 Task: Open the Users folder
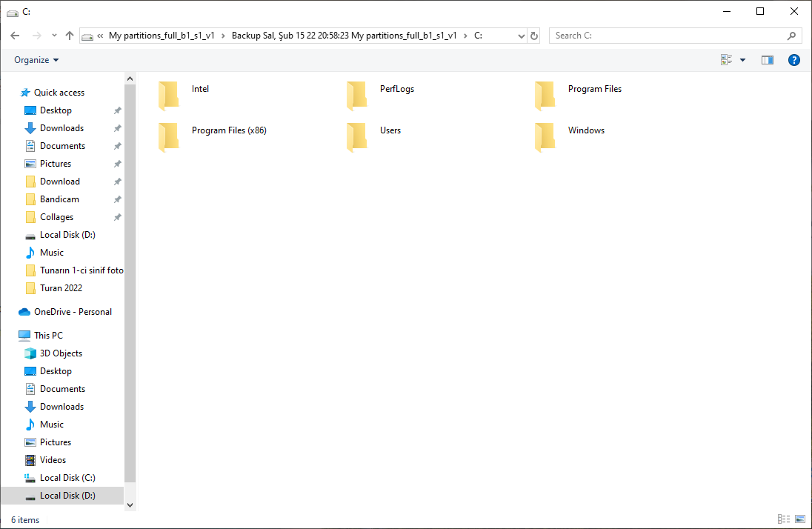click(374, 137)
